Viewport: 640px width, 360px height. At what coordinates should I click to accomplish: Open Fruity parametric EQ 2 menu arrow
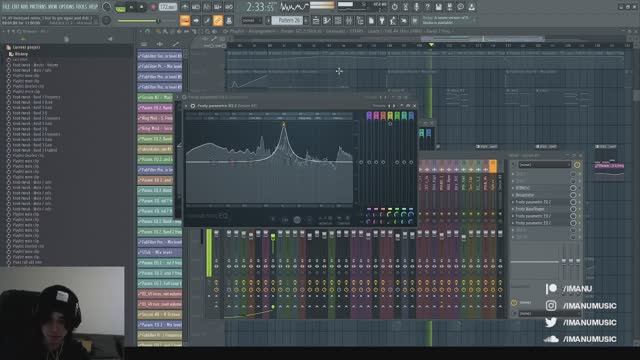[x=187, y=106]
